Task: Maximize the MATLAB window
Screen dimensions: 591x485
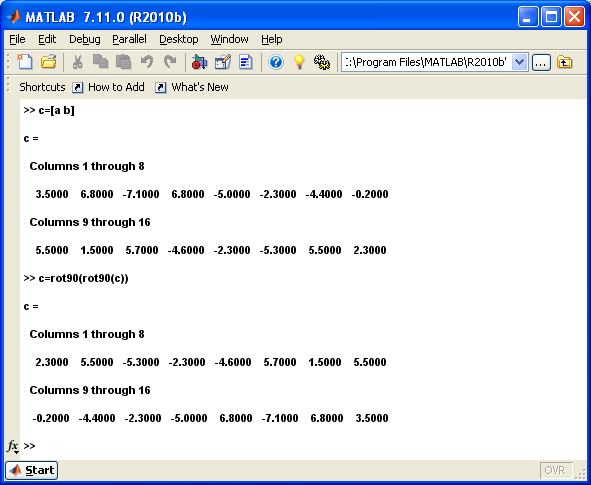Action: point(551,17)
